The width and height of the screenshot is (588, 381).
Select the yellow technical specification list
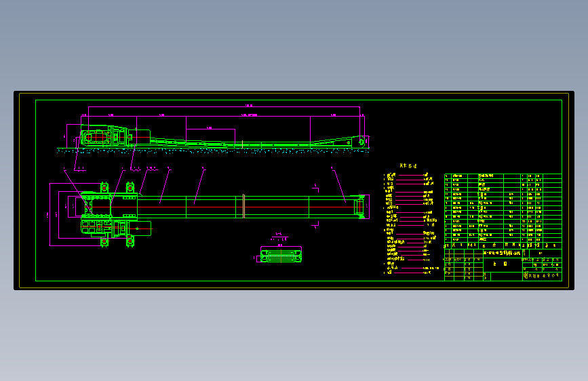pyautogui.click(x=412, y=224)
